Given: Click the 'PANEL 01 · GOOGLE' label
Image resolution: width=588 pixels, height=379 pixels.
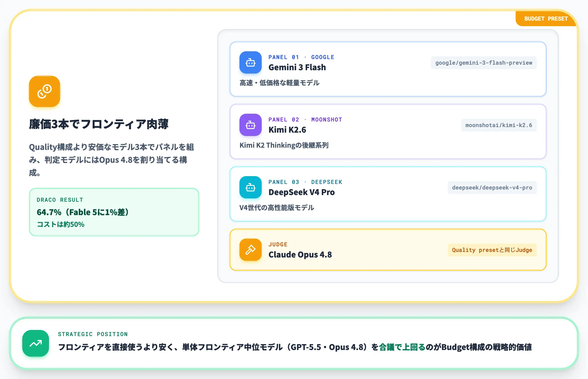Looking at the screenshot, I should pos(301,57).
